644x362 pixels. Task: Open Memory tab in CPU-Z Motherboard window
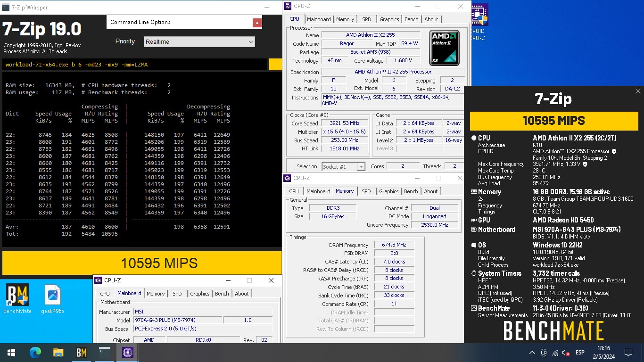[156, 294]
